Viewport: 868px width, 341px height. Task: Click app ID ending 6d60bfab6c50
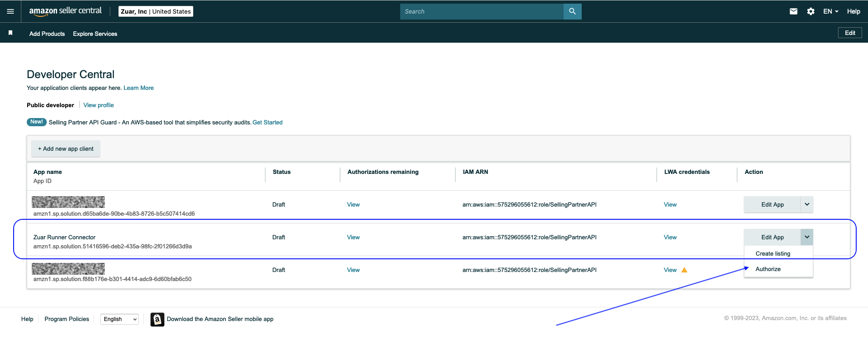[x=113, y=279]
